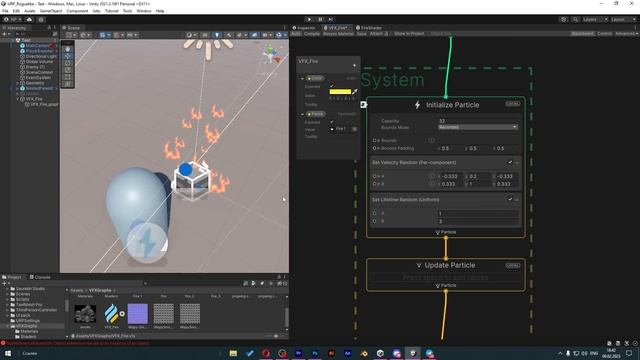This screenshot has width=640, height=360.
Task: Start Play mode with the play button
Action: tap(309, 19)
